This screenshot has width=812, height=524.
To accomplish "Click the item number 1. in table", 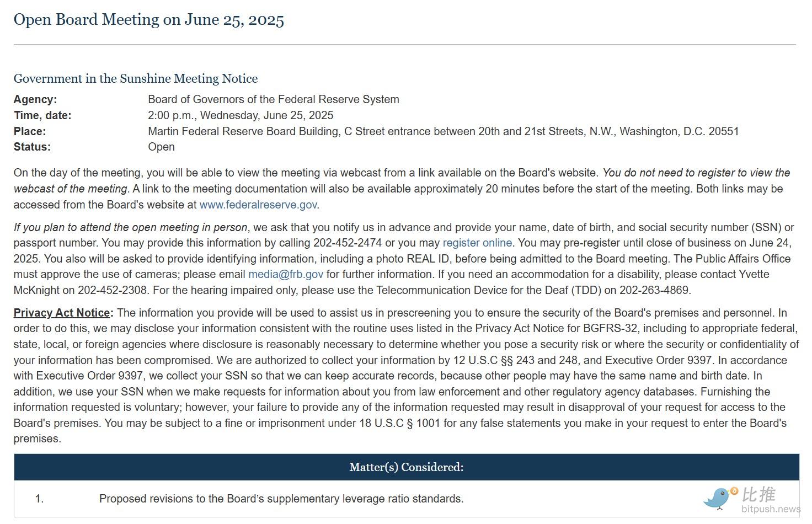I will click(x=39, y=499).
